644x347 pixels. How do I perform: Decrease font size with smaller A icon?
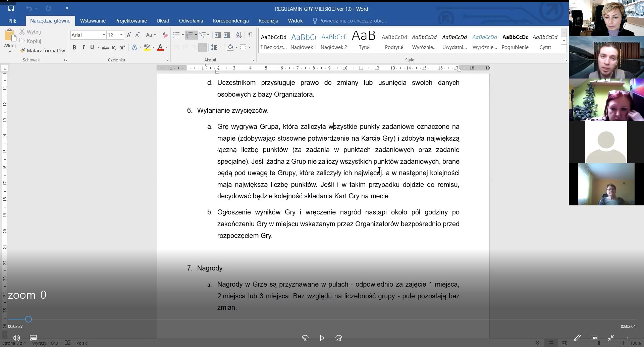coord(137,35)
